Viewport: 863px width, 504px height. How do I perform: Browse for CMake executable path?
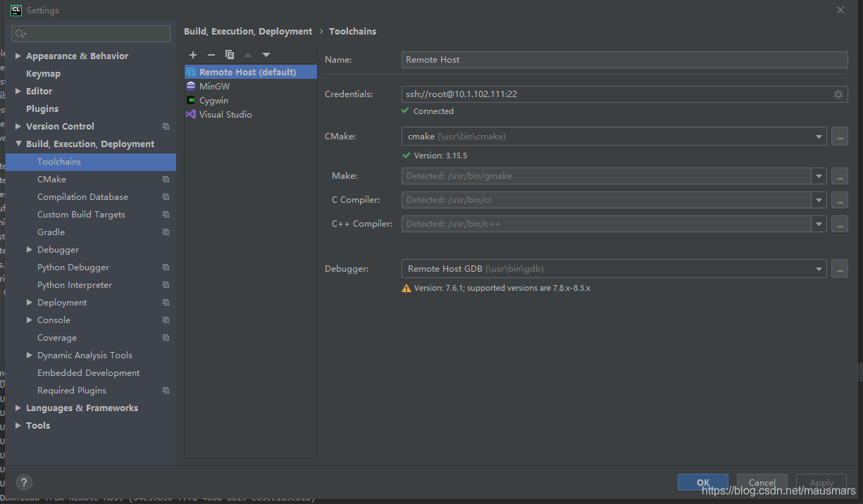point(839,137)
